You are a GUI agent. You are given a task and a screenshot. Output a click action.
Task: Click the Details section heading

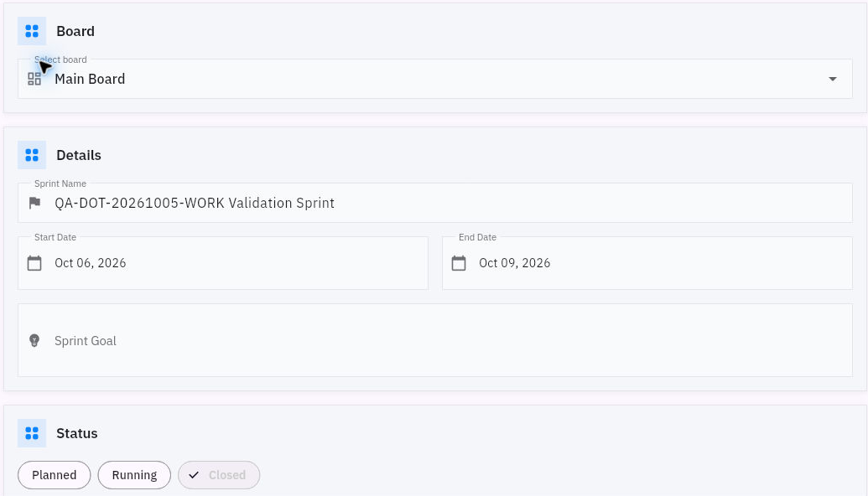(x=79, y=155)
